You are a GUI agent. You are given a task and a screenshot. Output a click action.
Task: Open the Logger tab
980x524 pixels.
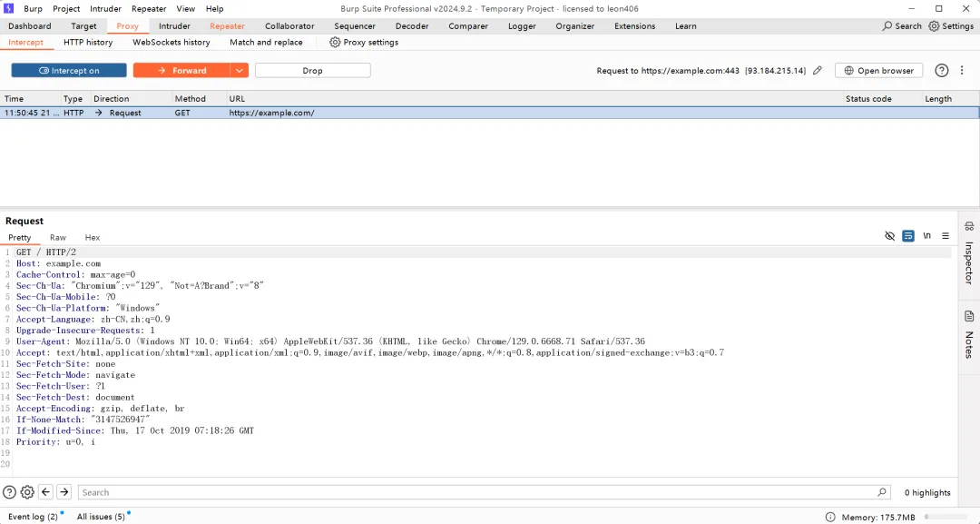[522, 26]
